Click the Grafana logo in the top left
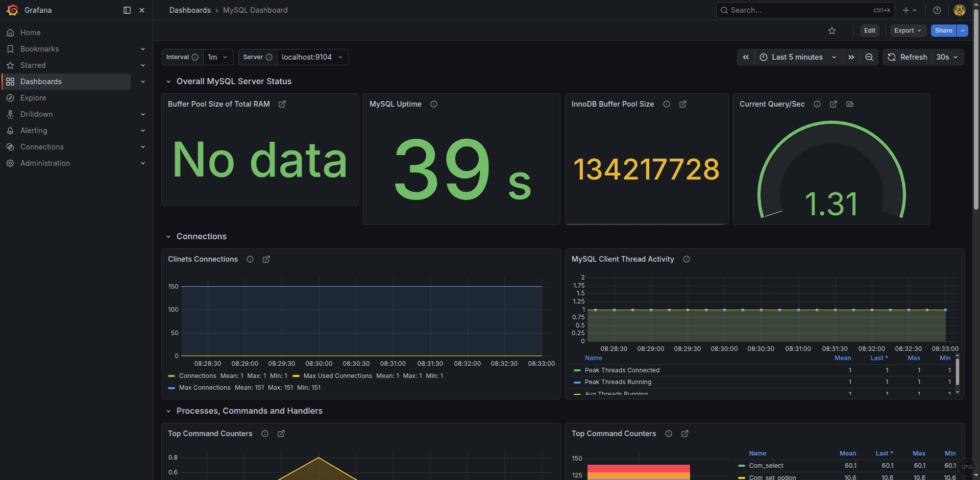The width and height of the screenshot is (980, 480). point(13,10)
